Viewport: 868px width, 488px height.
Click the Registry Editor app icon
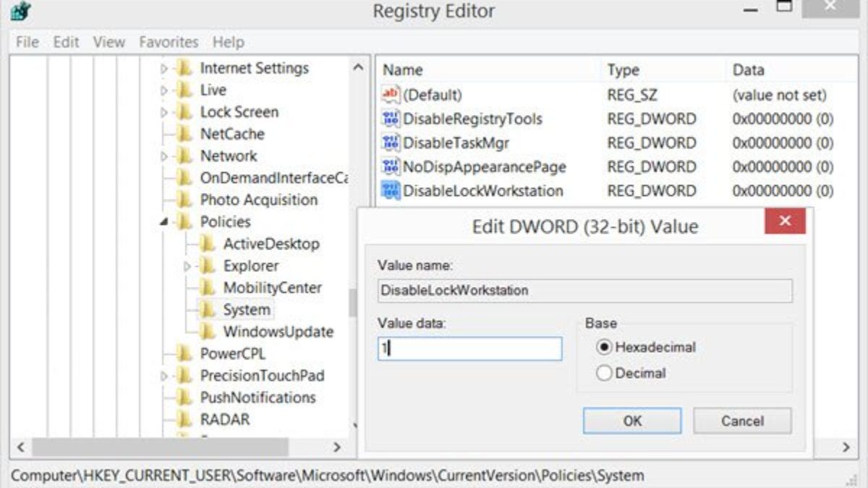click(21, 12)
